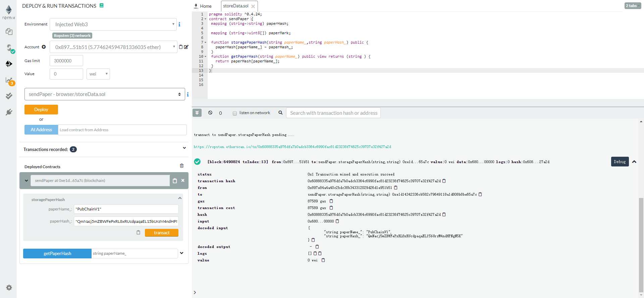Image resolution: width=644 pixels, height=298 pixels.
Task: Open the 2 tabs dropdown
Action: pyautogui.click(x=633, y=6)
